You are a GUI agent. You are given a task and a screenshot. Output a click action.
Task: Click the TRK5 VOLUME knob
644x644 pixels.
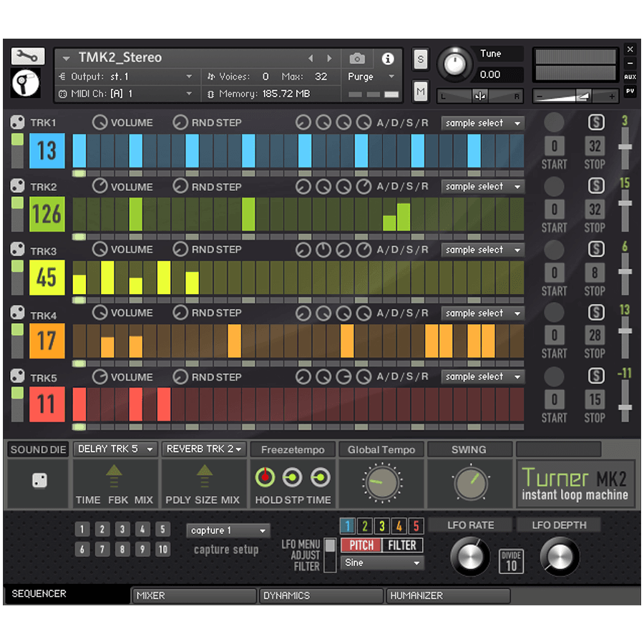pyautogui.click(x=99, y=376)
